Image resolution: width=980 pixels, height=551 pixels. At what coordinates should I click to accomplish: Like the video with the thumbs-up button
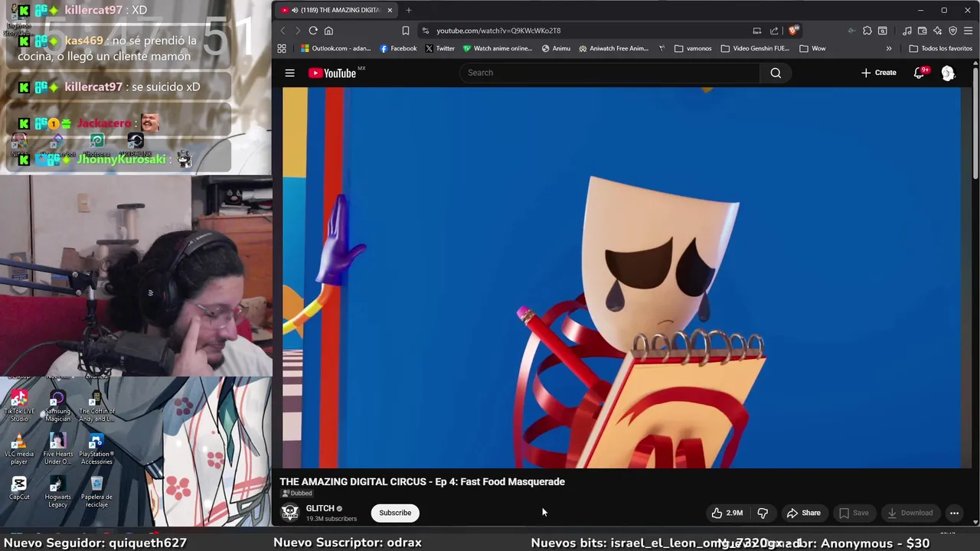(x=727, y=513)
